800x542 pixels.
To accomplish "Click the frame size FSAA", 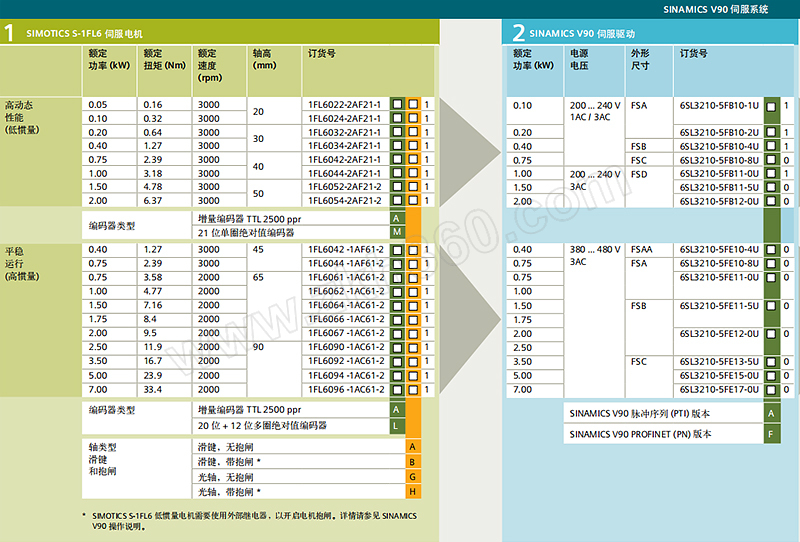I will click(641, 250).
